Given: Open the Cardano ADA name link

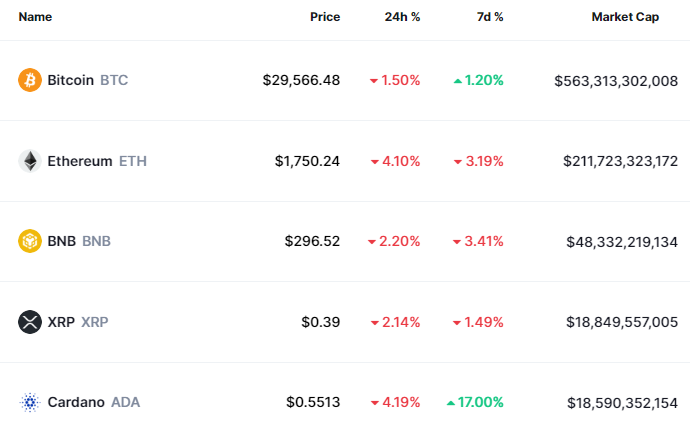Looking at the screenshot, I should 93,402.
